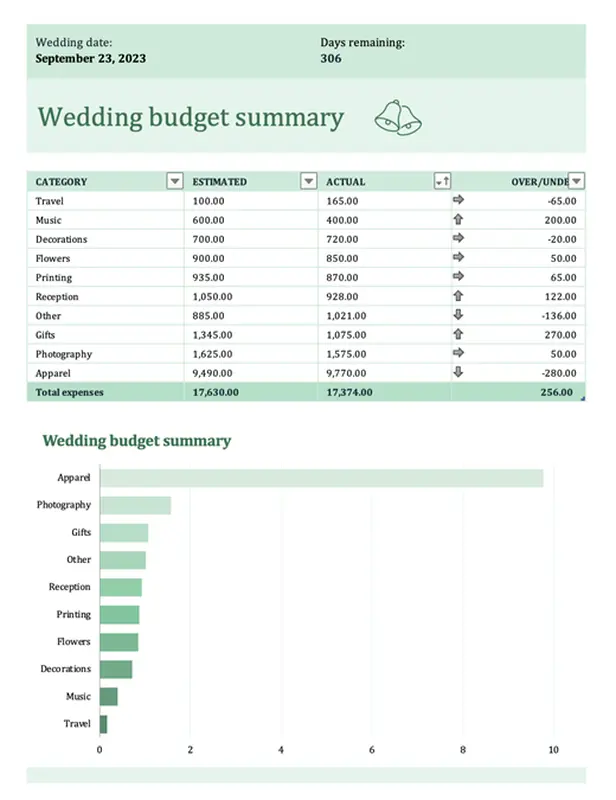Select the Photography bar in the chart

(135, 505)
